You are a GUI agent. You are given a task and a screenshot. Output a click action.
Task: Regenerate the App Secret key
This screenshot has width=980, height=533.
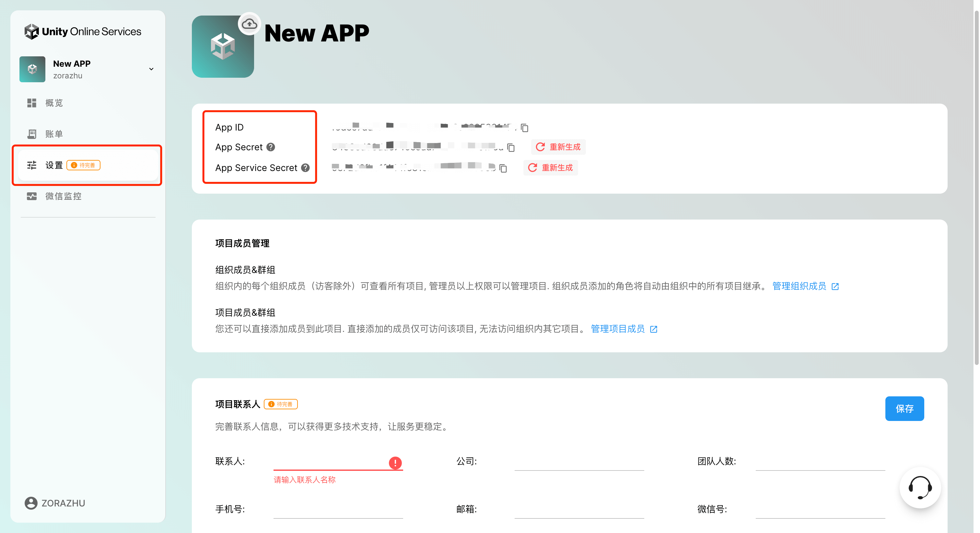point(558,147)
